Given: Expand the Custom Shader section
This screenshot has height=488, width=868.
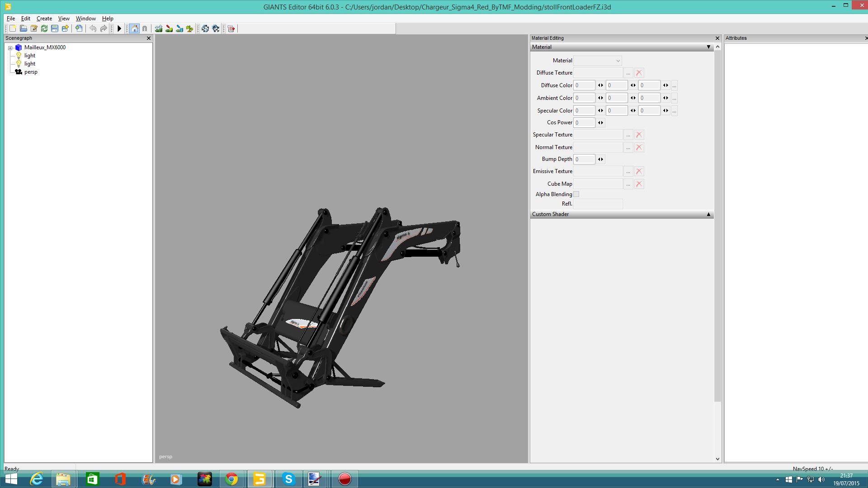Looking at the screenshot, I should (x=708, y=214).
